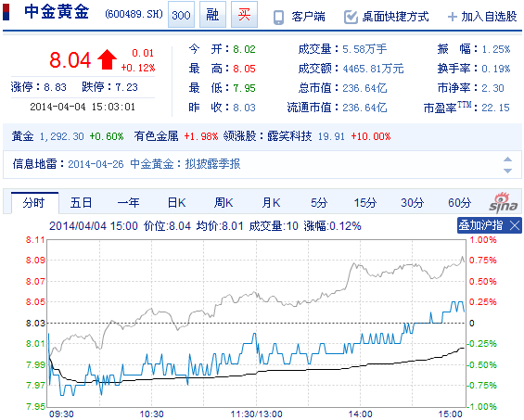Click the 成交量 5.58万手 value
The height and width of the screenshot is (420, 524).
click(x=364, y=49)
